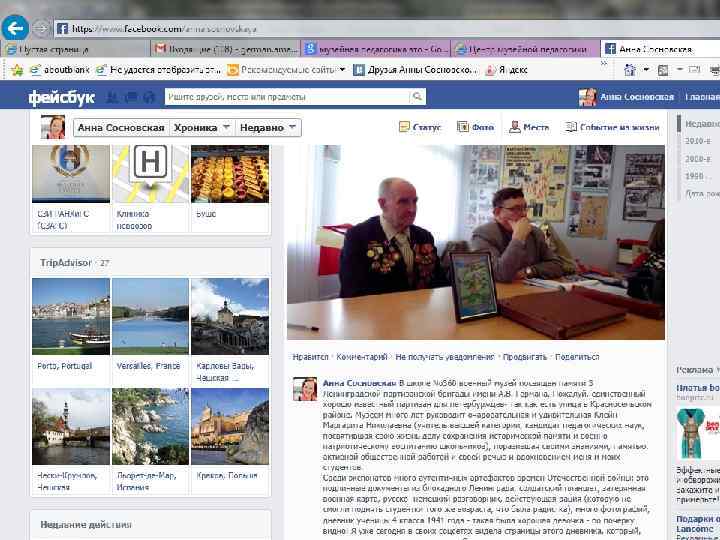Viewport: 720px width, 540px height.
Task: Open friend requests icon in Facebook header
Action: pyautogui.click(x=112, y=97)
